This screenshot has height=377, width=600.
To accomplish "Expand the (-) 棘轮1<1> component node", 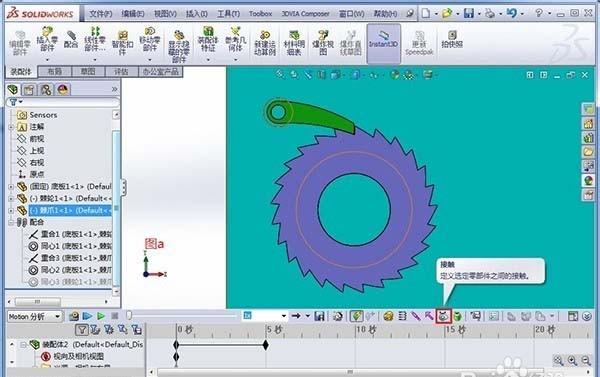I will pos(11,199).
